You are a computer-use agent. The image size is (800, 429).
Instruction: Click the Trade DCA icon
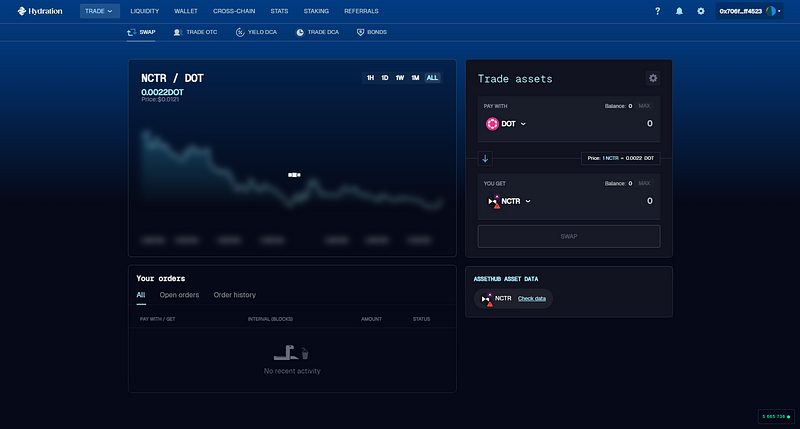click(x=300, y=32)
